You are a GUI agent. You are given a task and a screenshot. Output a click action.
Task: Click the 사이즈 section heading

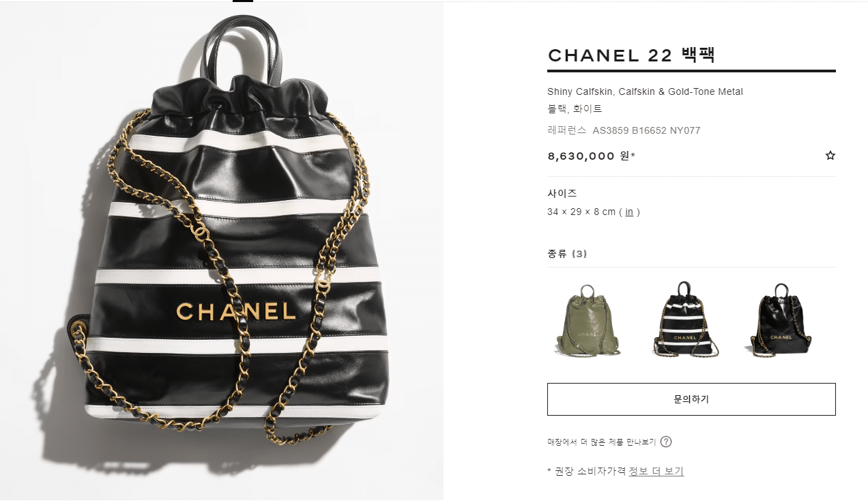tap(562, 194)
